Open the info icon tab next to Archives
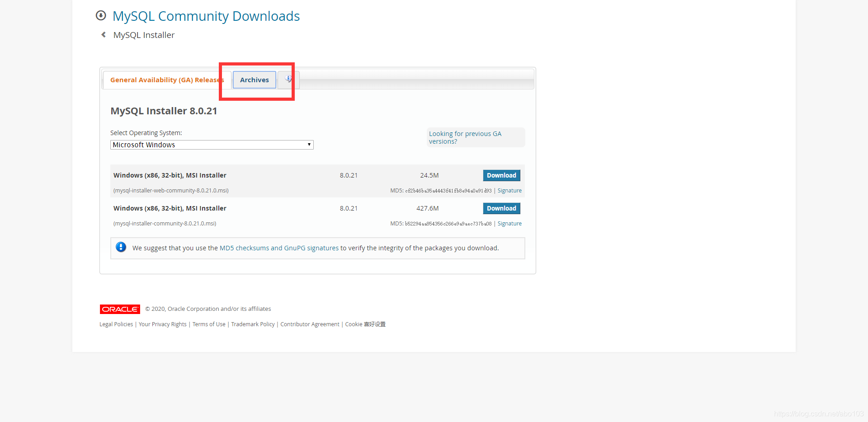 tap(288, 80)
